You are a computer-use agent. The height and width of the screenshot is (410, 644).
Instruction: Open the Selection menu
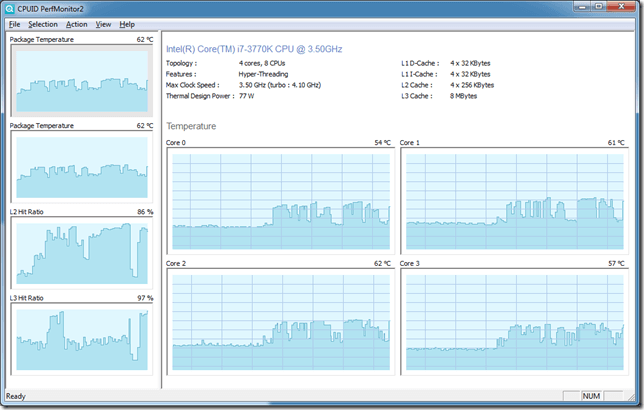point(43,24)
